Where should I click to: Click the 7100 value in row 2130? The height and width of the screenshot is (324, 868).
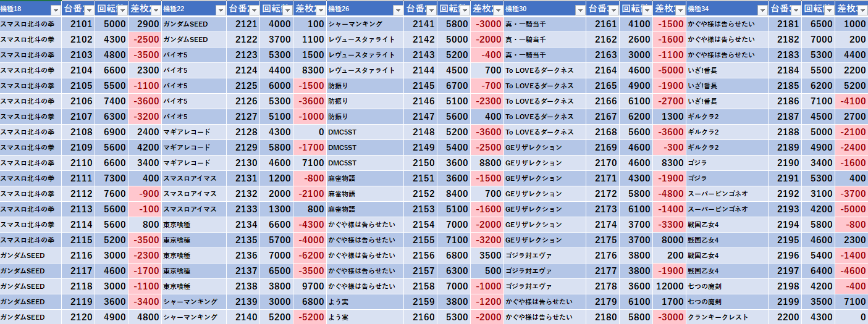pyautogui.click(x=310, y=163)
